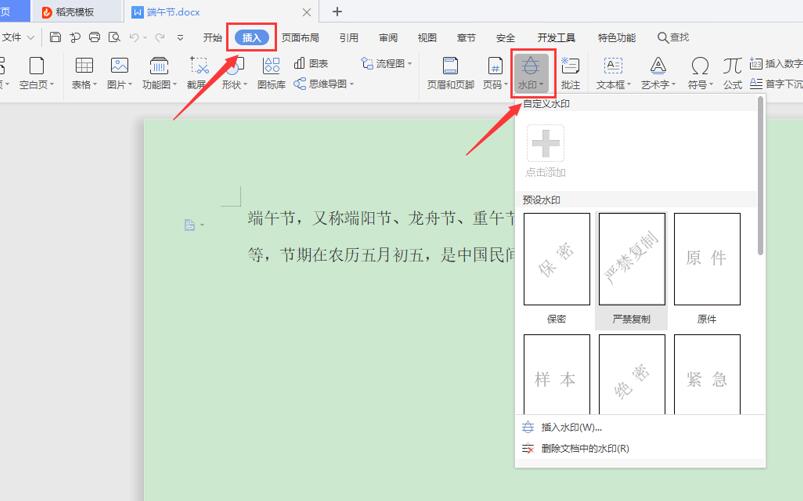Open the Symbol (符号) tool

(x=700, y=73)
